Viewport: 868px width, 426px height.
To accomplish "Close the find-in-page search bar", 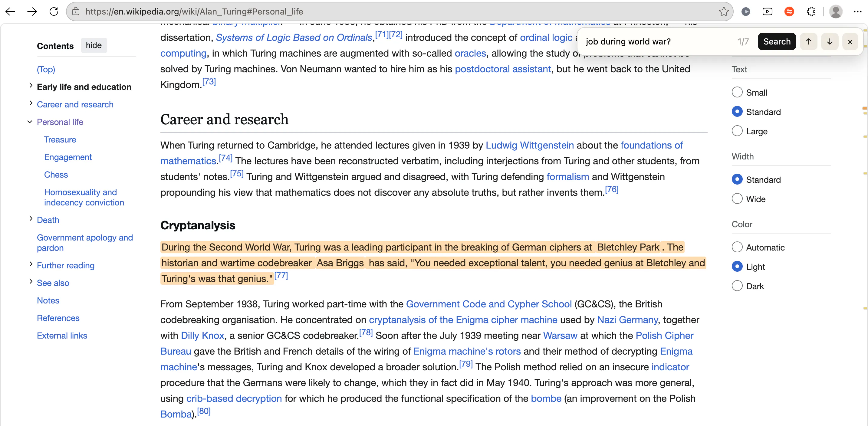I will [x=850, y=41].
